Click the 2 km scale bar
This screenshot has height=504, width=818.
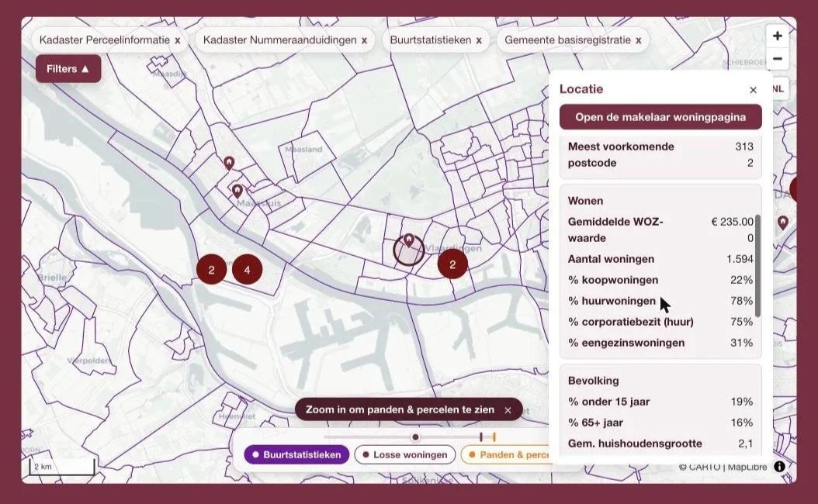click(62, 467)
